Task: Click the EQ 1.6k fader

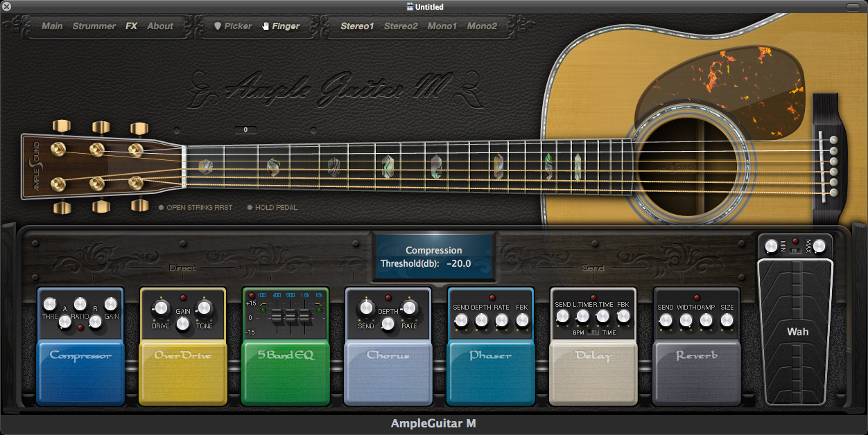Action: (x=304, y=317)
